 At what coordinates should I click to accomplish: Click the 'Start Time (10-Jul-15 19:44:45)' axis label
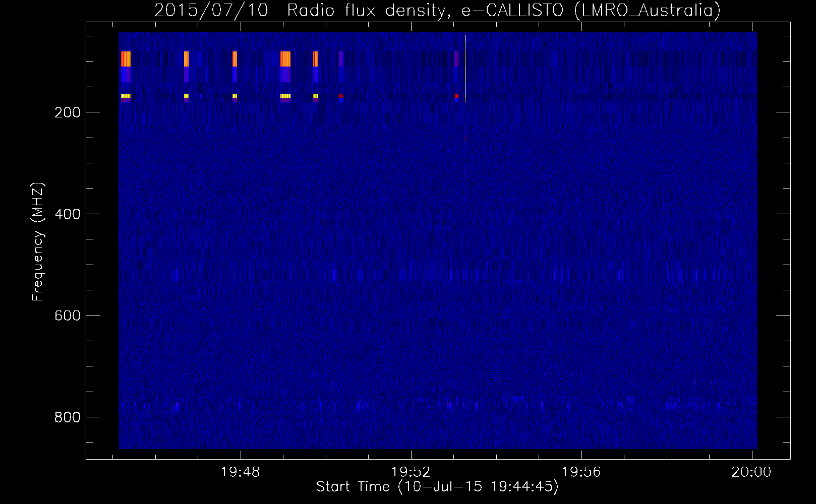pyautogui.click(x=437, y=486)
